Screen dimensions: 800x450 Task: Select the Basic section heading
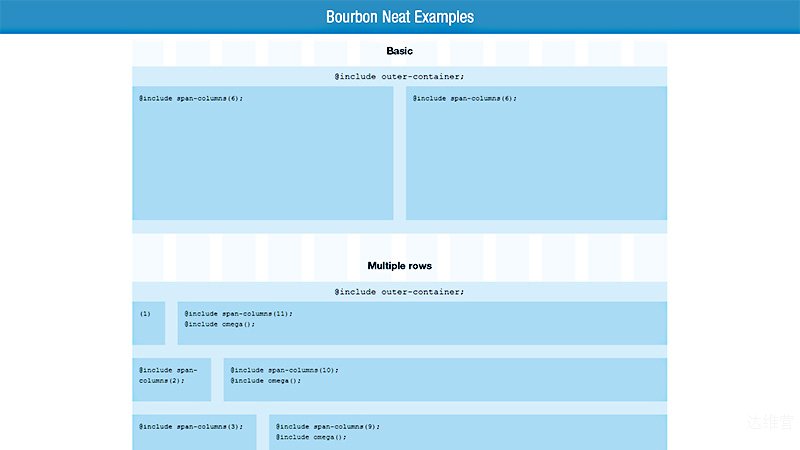click(x=399, y=51)
